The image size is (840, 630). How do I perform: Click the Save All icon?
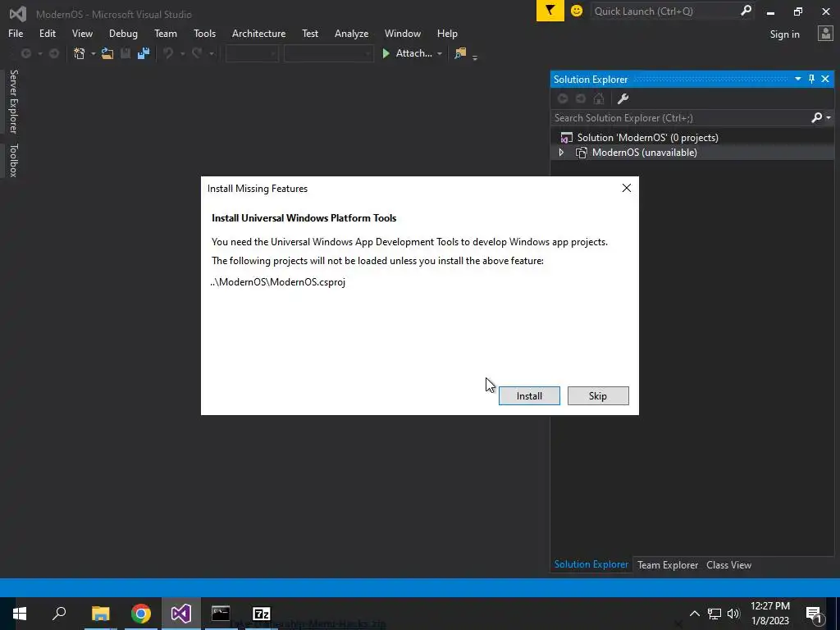click(143, 53)
